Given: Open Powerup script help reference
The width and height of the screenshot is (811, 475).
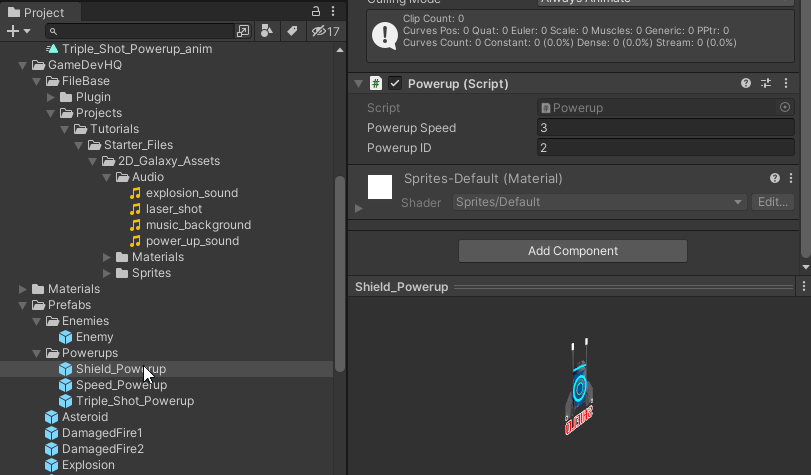Looking at the screenshot, I should point(746,83).
